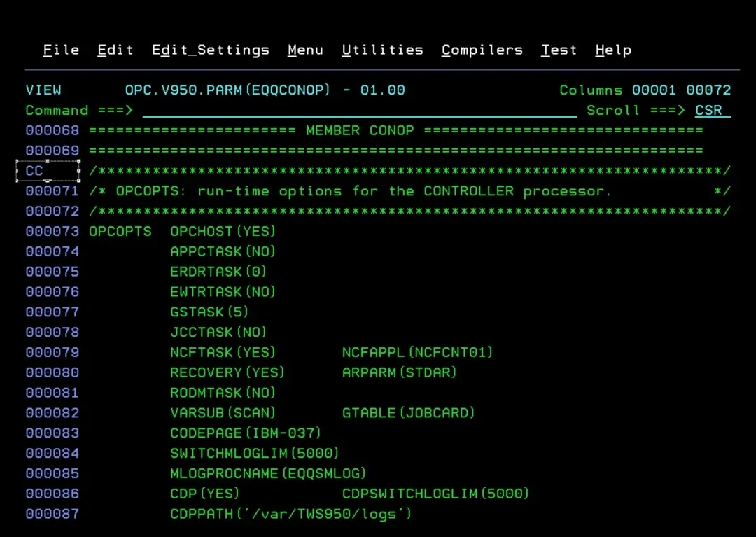Click line number 000071
Screen dimensions: 756x537
(x=52, y=191)
